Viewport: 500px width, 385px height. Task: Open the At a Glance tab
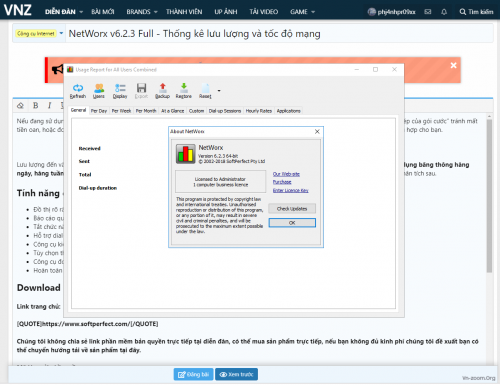tap(172, 111)
